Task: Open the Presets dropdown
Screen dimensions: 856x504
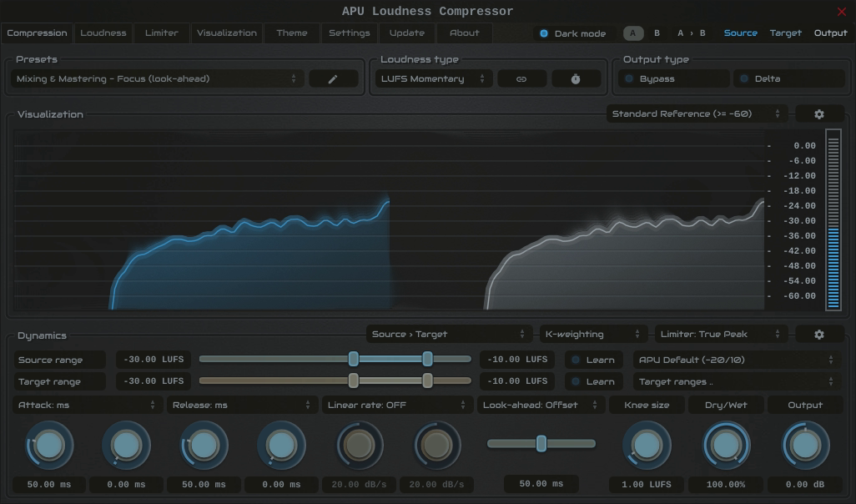Action: coord(157,79)
